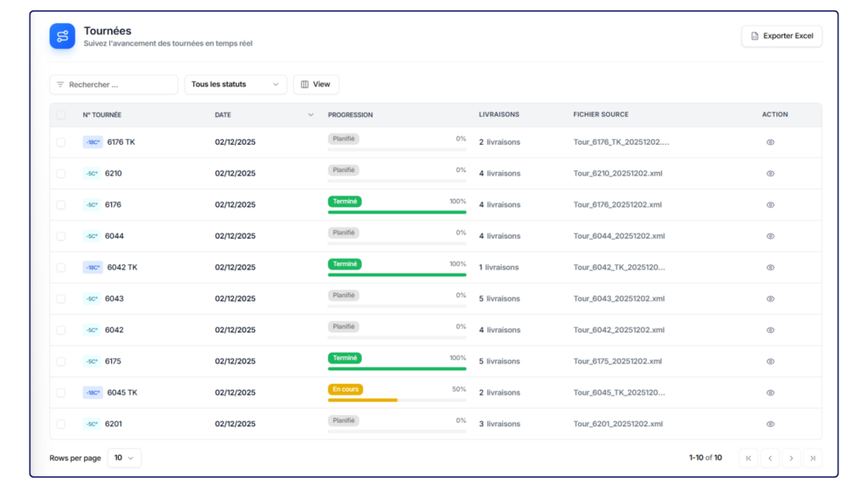Check the box for tour 6176 TK
This screenshot has width=868, height=488.
(x=60, y=142)
